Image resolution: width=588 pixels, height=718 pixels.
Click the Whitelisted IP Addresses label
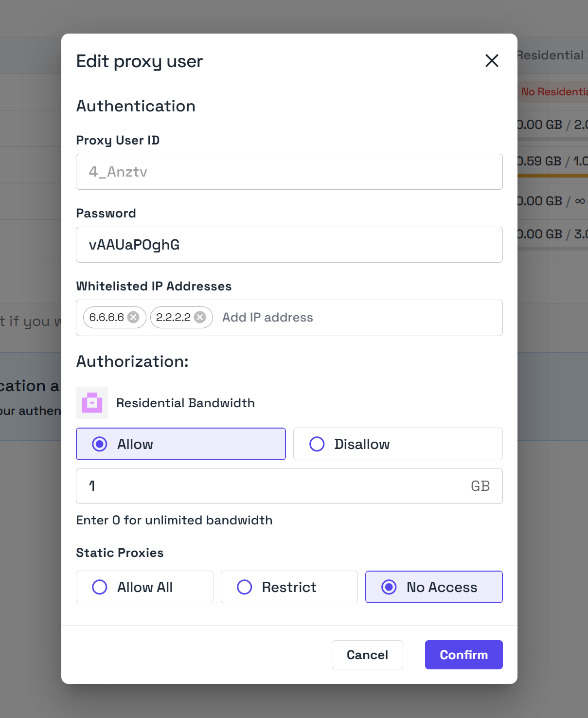(154, 286)
